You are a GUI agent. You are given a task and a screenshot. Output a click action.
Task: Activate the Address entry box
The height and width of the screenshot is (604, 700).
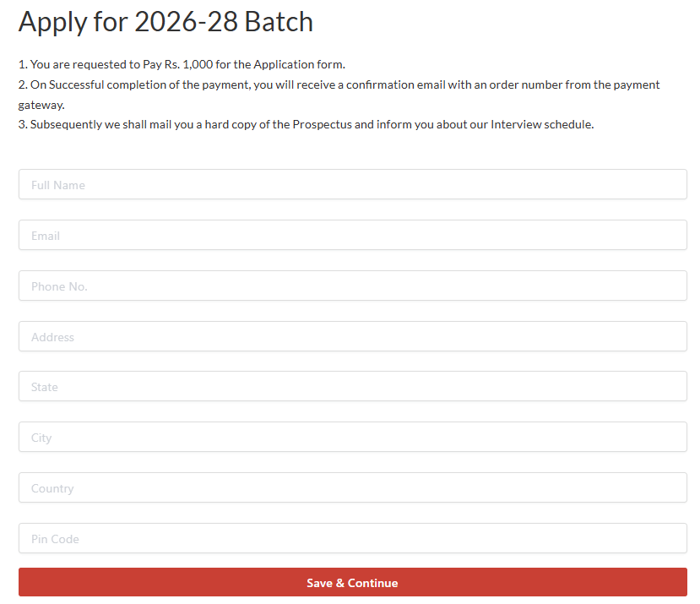(x=352, y=335)
